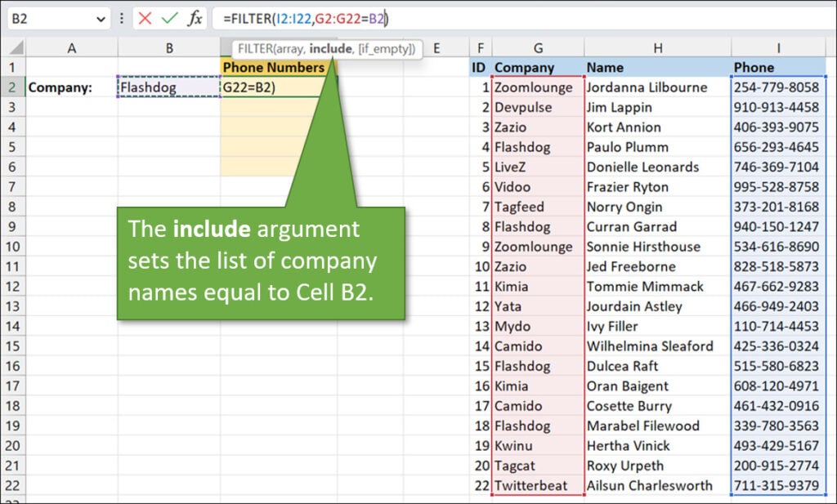Select the row 10 header

(x=12, y=266)
